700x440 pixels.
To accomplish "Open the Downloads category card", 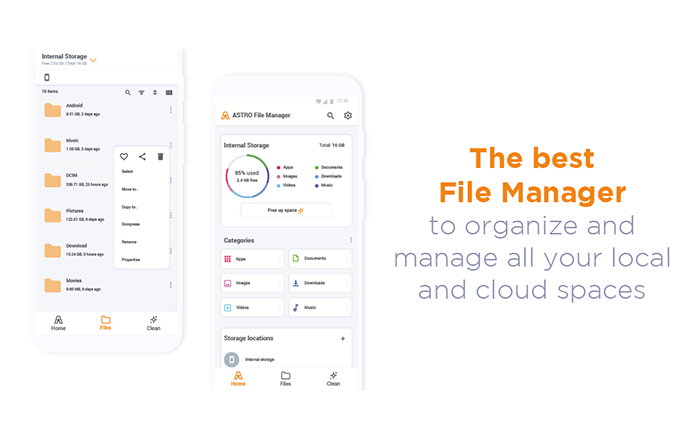I will pos(320,283).
